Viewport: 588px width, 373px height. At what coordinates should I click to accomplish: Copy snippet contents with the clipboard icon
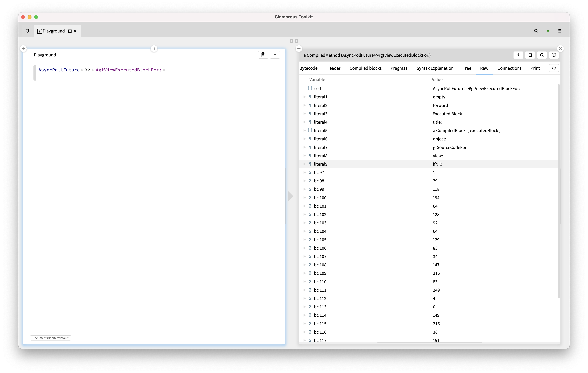(263, 55)
